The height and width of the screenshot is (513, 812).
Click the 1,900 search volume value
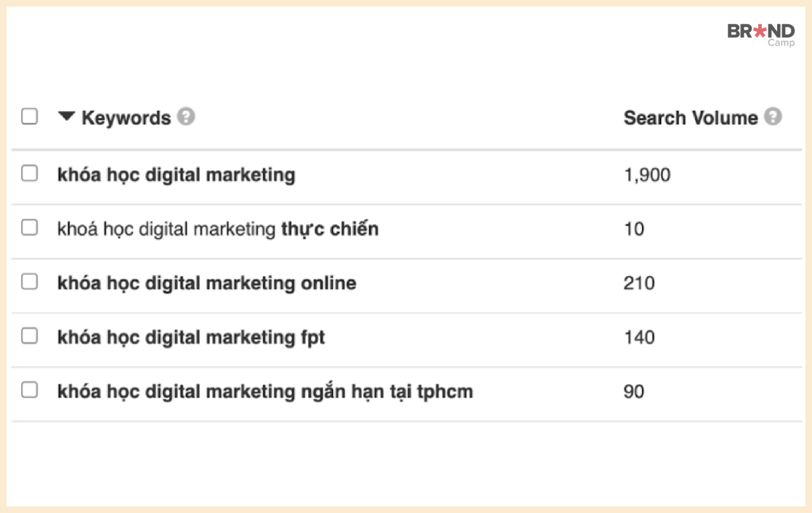click(x=646, y=175)
